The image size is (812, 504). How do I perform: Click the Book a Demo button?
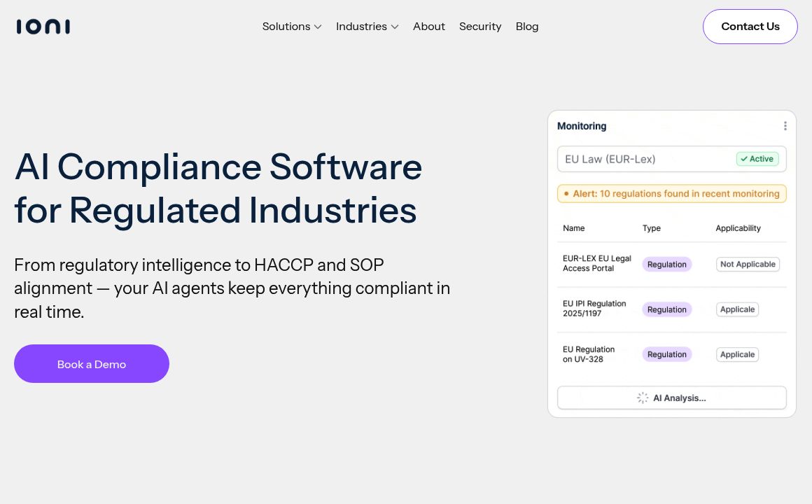(92, 364)
